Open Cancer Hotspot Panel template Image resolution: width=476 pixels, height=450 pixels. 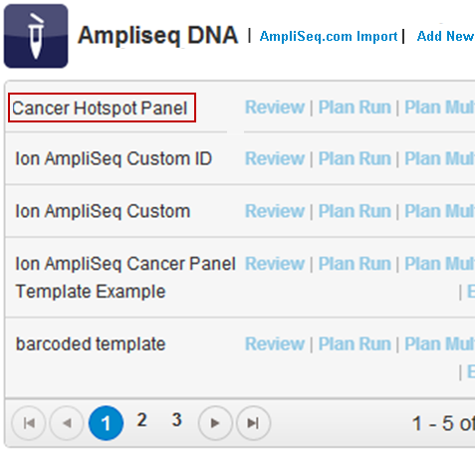pos(101,109)
